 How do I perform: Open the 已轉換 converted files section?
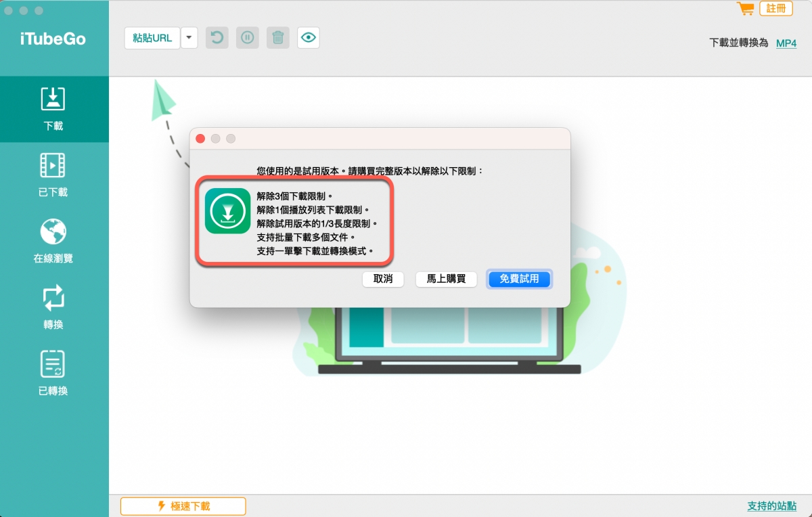(53, 374)
